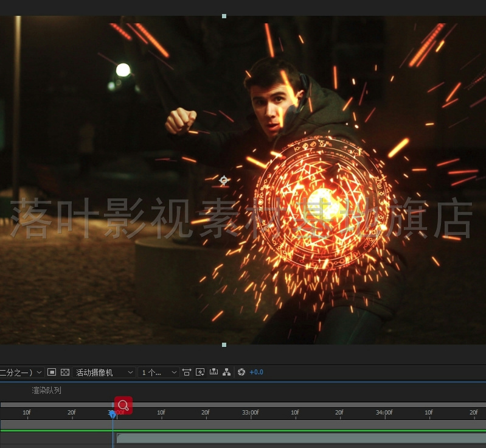Click the bottom-center layer transform handle
This screenshot has height=448, width=486.
[224, 345]
